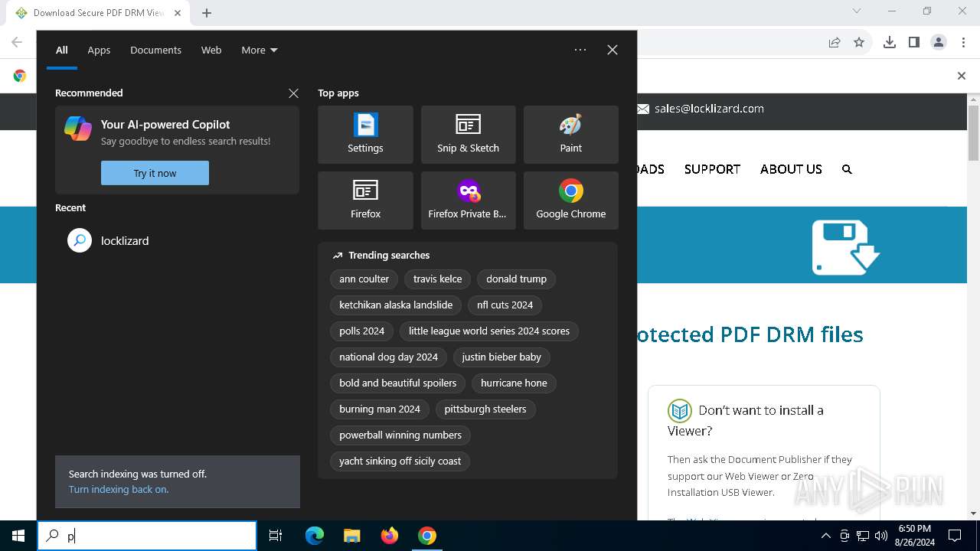Open Chrome profile avatar

[x=939, y=43]
